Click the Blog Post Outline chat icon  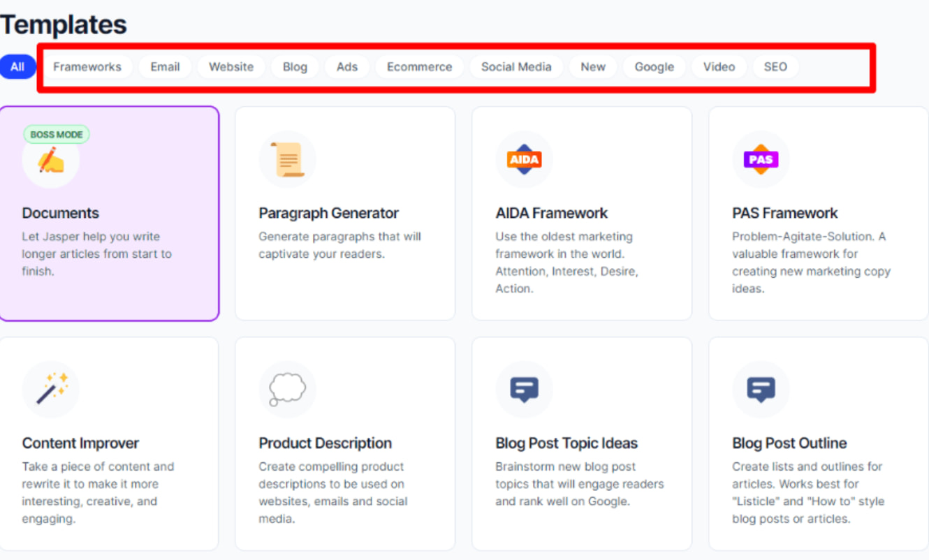pos(761,389)
